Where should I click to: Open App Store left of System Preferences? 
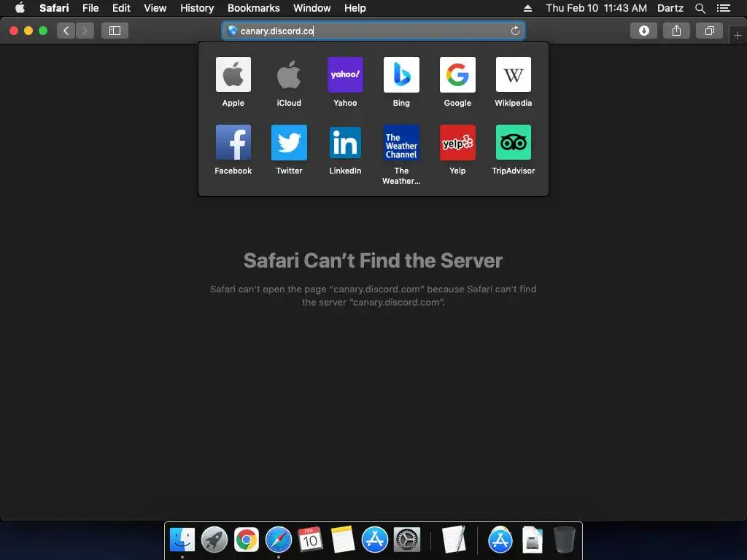pos(375,540)
